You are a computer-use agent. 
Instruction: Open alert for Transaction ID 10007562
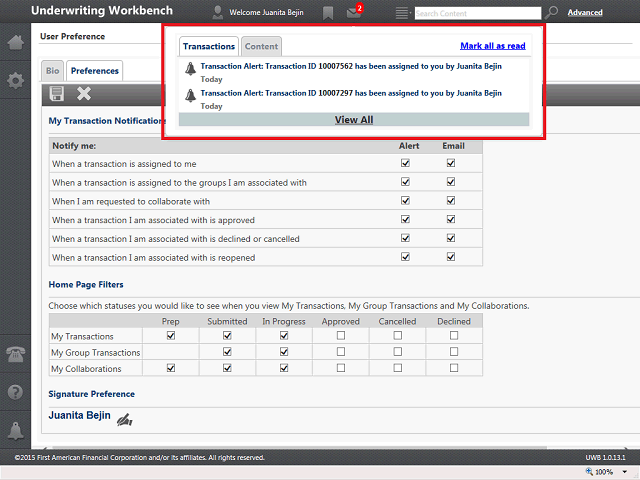click(x=351, y=66)
